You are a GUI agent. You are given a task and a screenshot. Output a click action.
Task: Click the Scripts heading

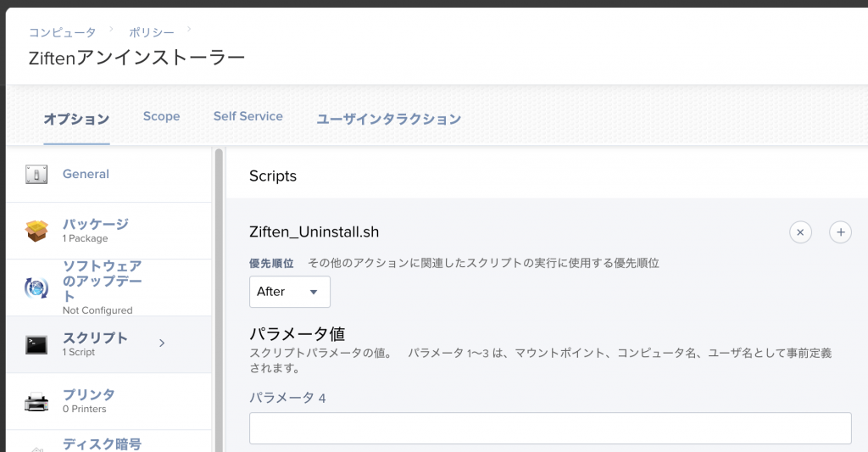coord(273,176)
